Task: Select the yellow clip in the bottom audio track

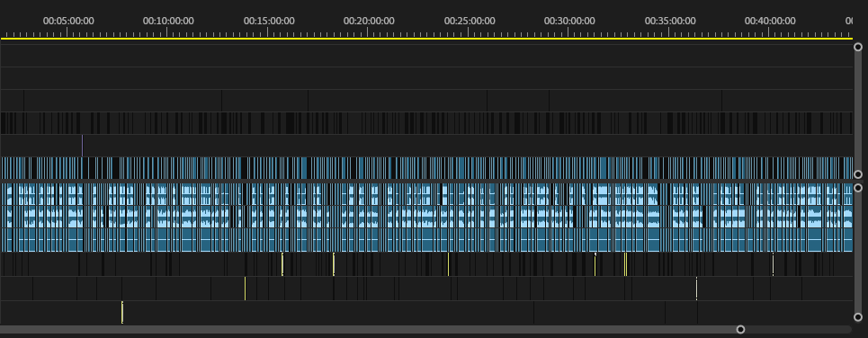Action: (x=122, y=312)
